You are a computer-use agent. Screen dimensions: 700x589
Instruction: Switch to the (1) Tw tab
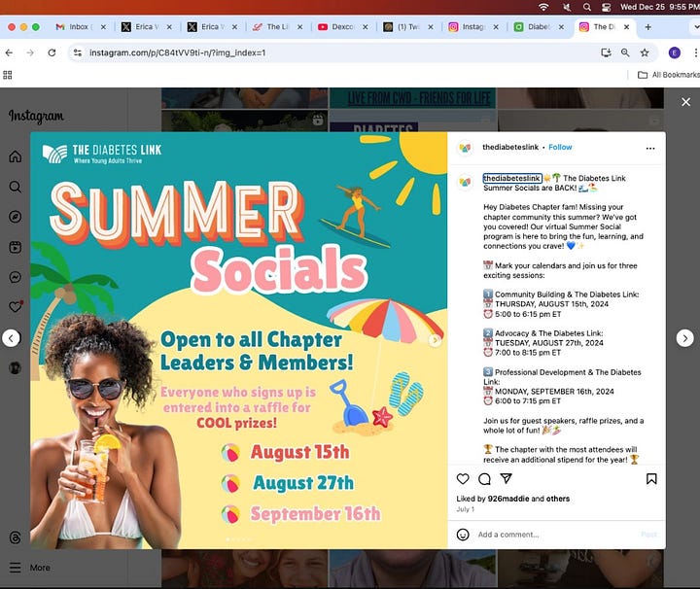[405, 27]
